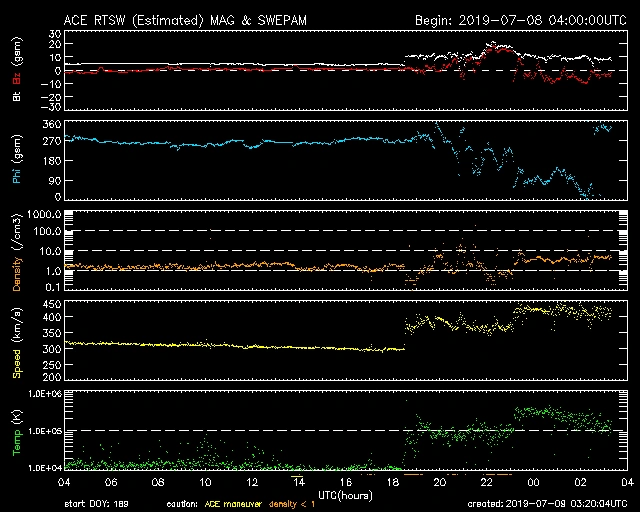640x512 pixels.
Task: Click the '1.0' tick on the Density axis
Action: (x=52, y=271)
